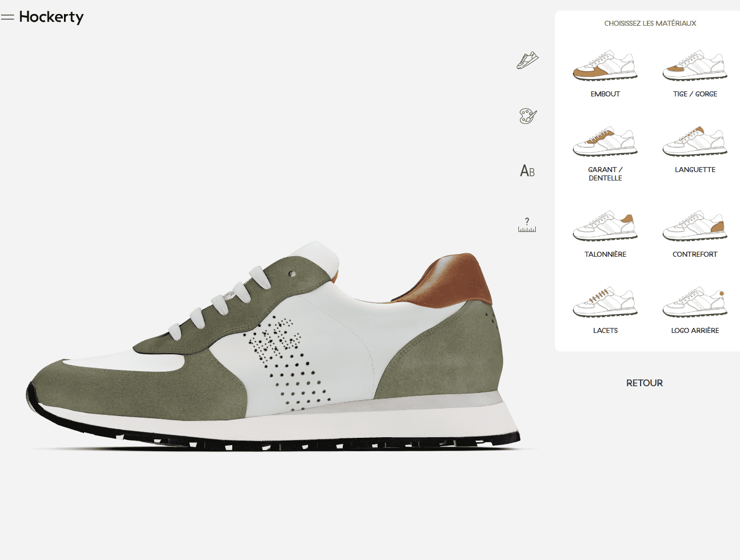Select the Talonnière part icon
The height and width of the screenshot is (560, 740).
605,226
